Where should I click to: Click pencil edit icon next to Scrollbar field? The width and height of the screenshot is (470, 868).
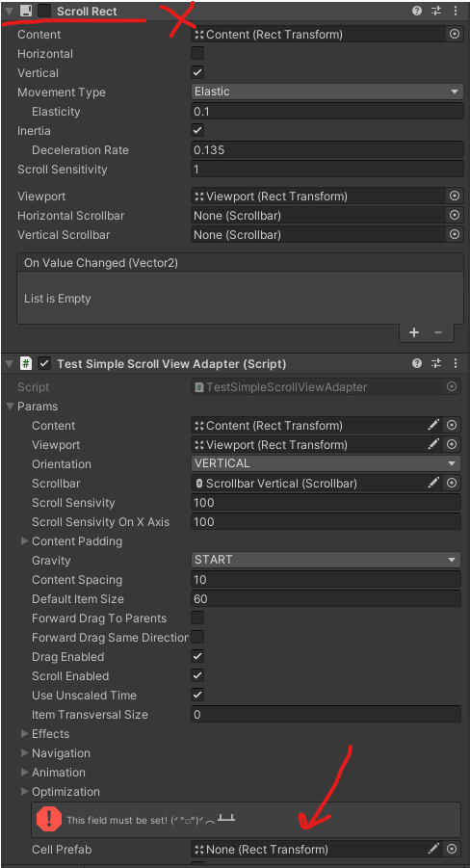coord(434,484)
